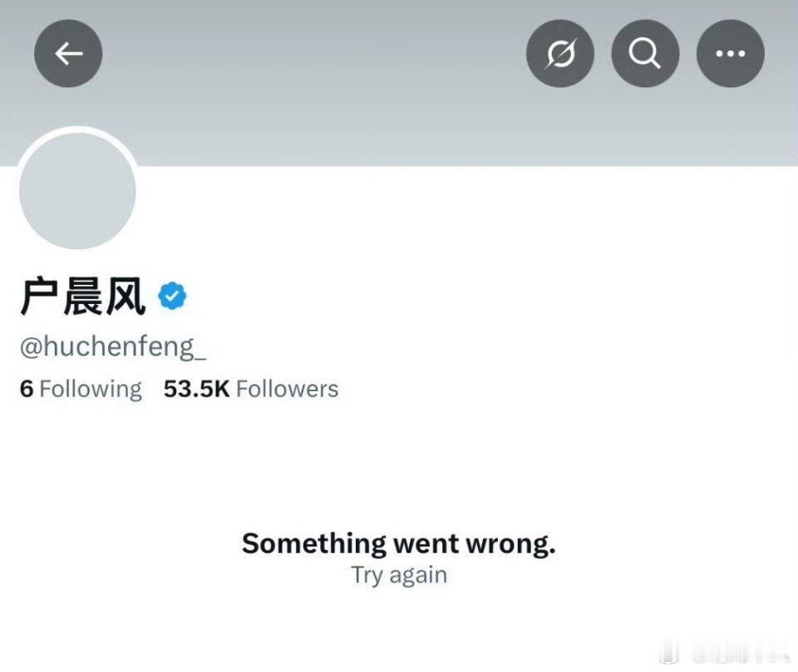Image resolution: width=798 pixels, height=672 pixels.
Task: Open the Following list
Action: (81, 389)
